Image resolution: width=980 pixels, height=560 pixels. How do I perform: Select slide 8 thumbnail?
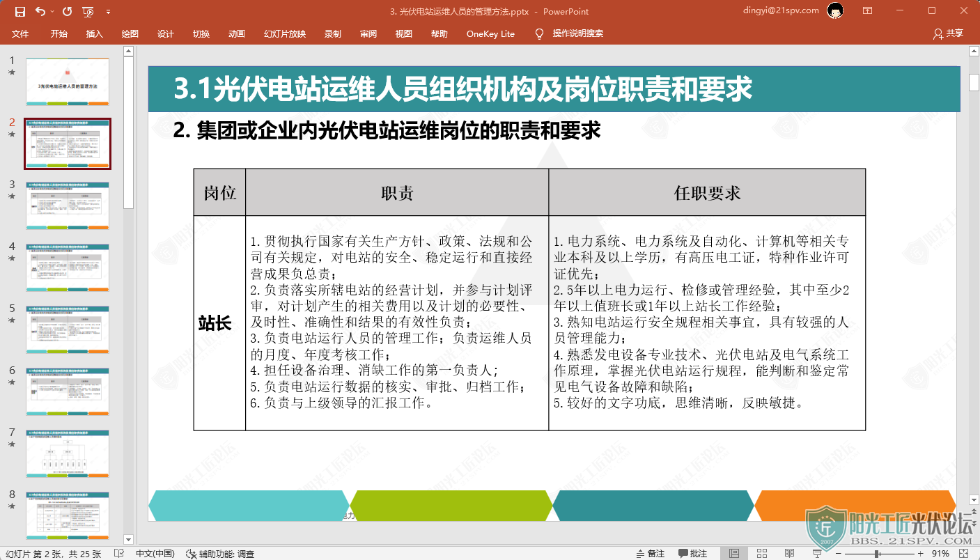pyautogui.click(x=68, y=515)
